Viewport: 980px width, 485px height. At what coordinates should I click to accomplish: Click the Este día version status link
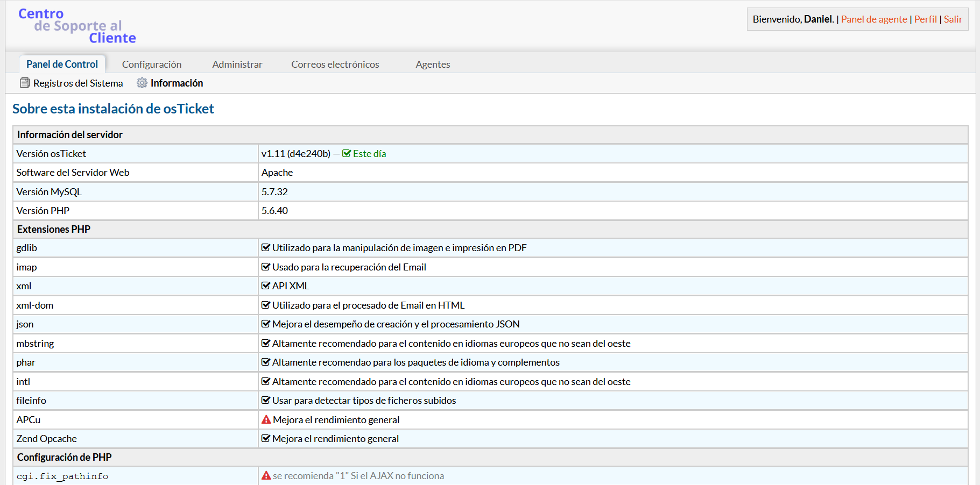coord(369,154)
